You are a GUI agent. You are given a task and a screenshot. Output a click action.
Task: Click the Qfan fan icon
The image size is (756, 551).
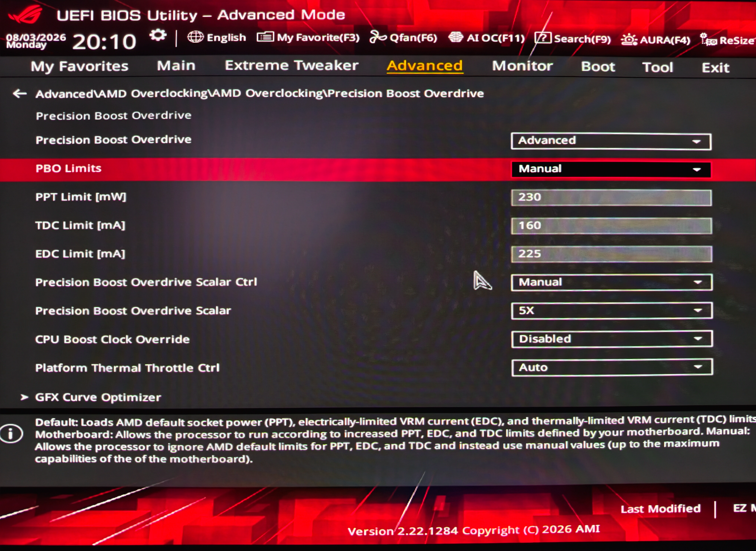click(378, 37)
